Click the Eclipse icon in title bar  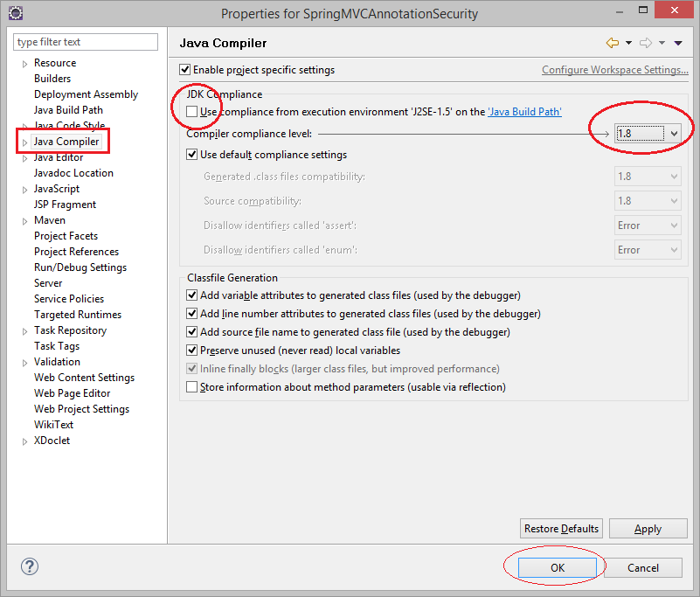[16, 13]
